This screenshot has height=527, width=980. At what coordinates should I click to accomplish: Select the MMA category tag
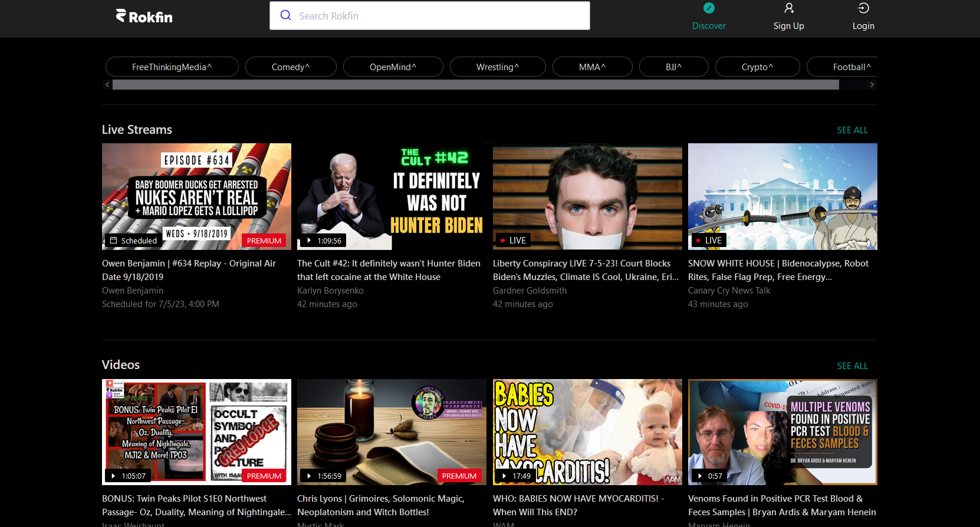(592, 67)
